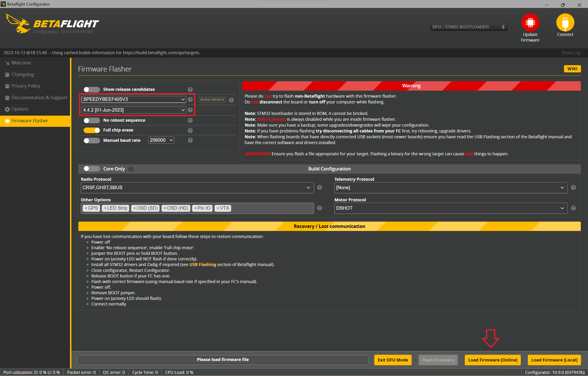Toggle No reboot sequence switch

click(91, 120)
